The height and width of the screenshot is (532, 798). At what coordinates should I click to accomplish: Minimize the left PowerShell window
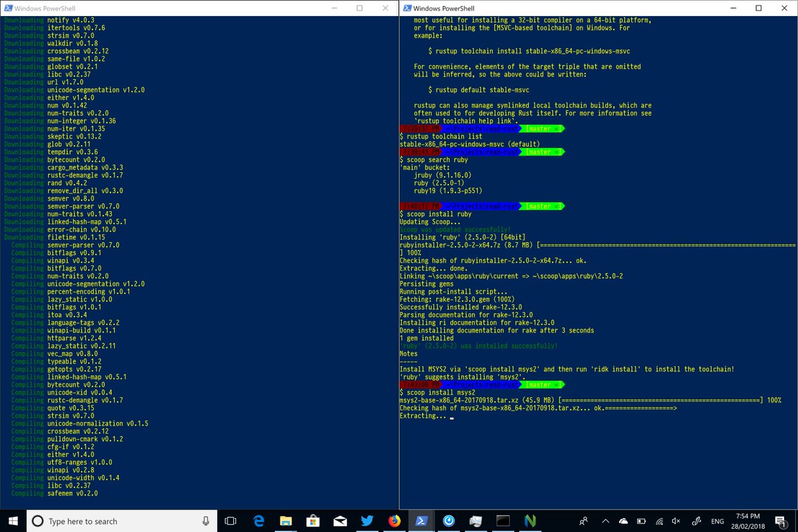click(x=334, y=8)
